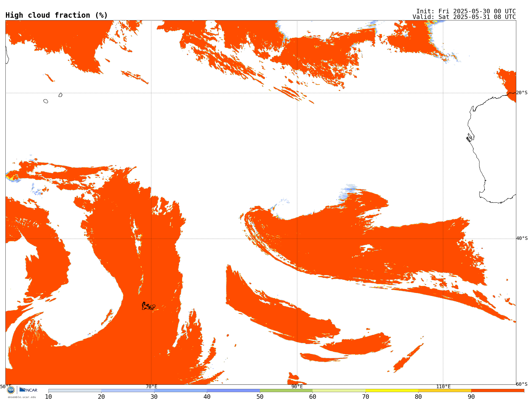Click the Shark Bay inlet on Australia's coast
The height and width of the screenshot is (400, 532).
(x=470, y=138)
